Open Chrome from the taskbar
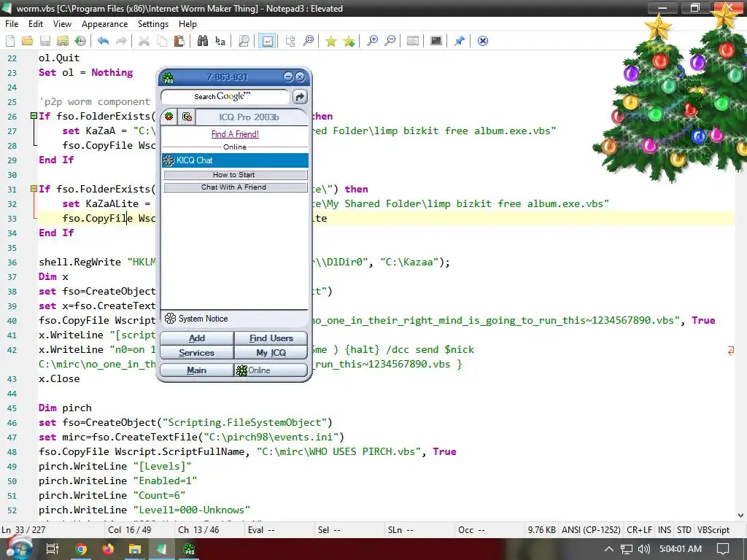Viewport: 747px width, 560px height. (x=81, y=549)
